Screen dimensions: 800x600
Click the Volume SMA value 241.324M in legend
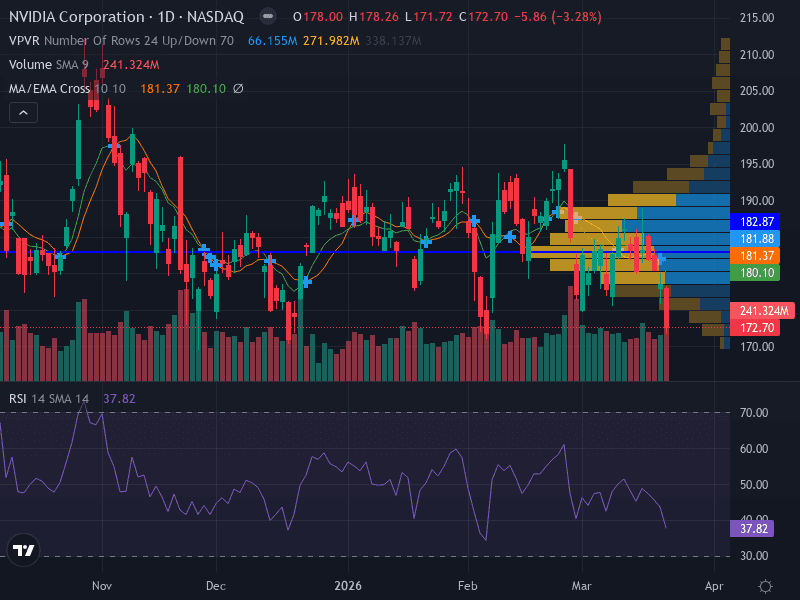tap(131, 65)
